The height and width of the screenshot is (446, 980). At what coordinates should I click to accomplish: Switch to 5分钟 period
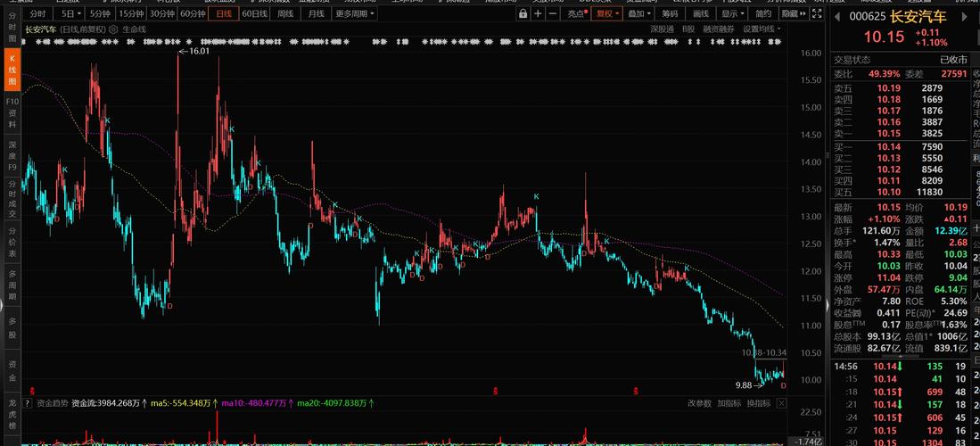100,13
